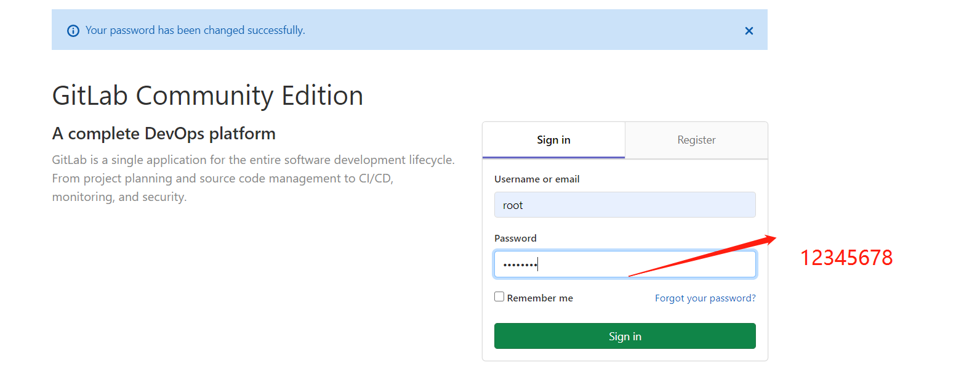This screenshot has height=376, width=980.
Task: Focus the Password input field
Action: (x=625, y=264)
